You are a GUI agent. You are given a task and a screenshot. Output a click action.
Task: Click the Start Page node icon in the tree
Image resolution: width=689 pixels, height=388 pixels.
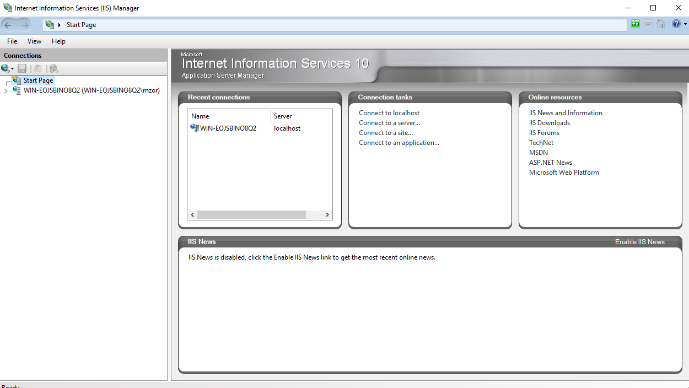click(x=17, y=80)
